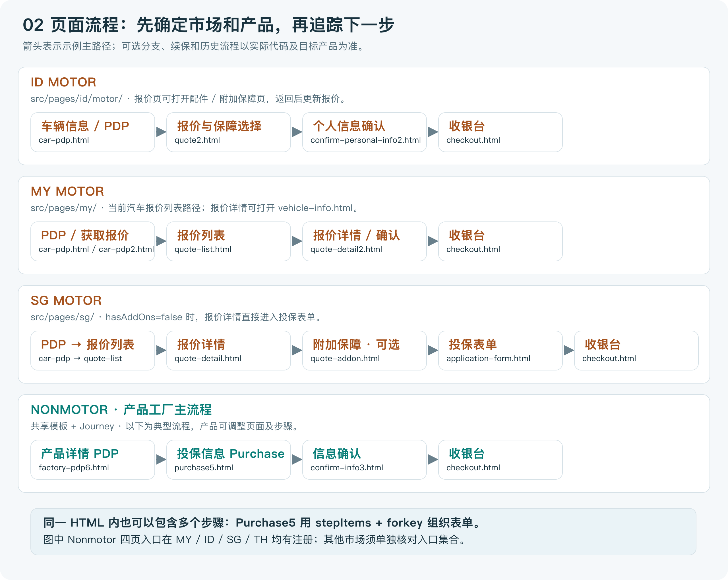This screenshot has width=728, height=580.
Task: Click the SG MOTOR section heading
Action: point(66,301)
